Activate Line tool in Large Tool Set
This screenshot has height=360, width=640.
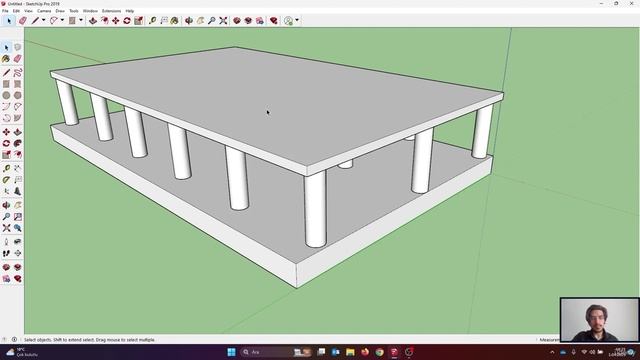[6, 73]
